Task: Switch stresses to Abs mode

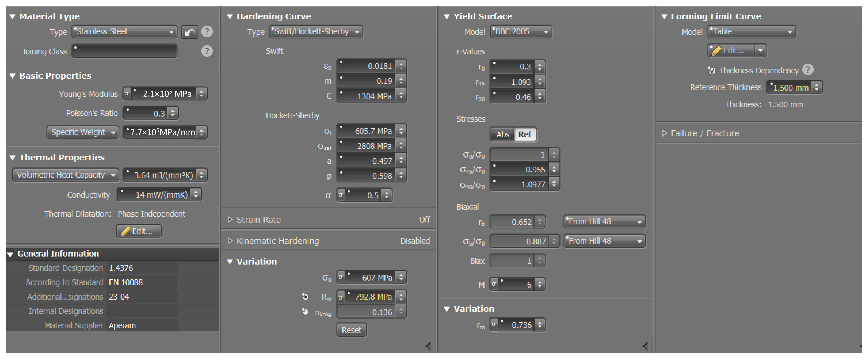Action: [x=502, y=135]
